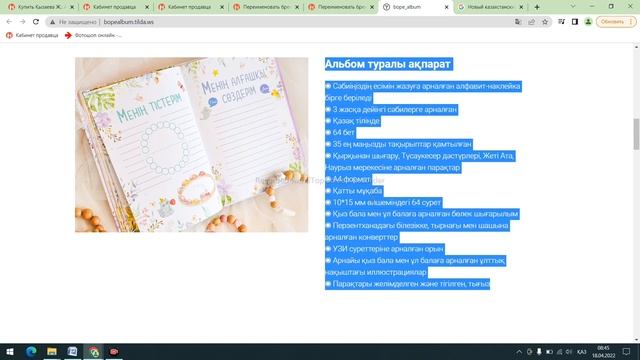Open the red recorder taskbar app

coord(114,351)
